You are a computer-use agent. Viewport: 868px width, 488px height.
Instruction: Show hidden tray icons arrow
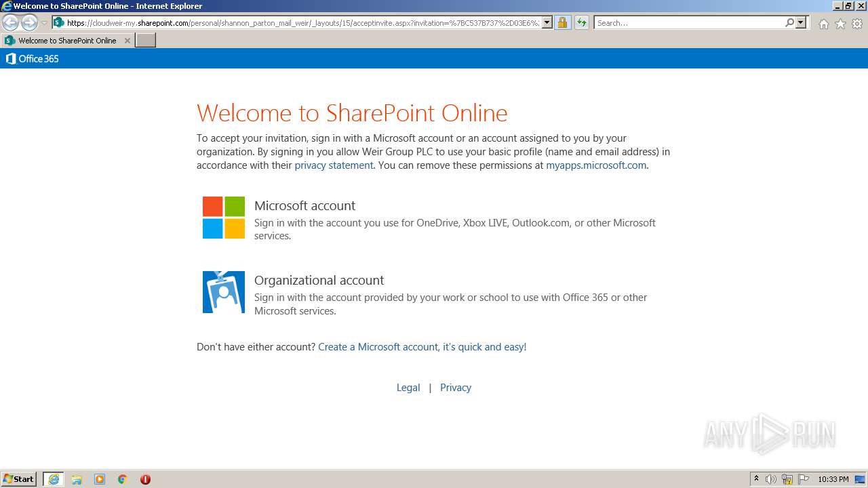point(756,479)
